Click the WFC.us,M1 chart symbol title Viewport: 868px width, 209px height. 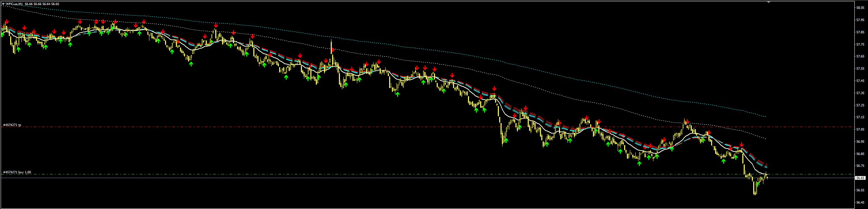click(14, 4)
